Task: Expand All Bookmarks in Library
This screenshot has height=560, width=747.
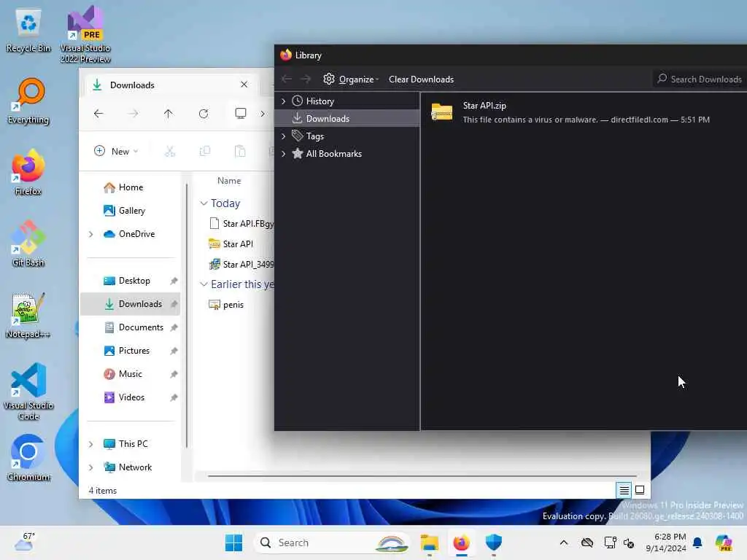Action: [x=284, y=154]
